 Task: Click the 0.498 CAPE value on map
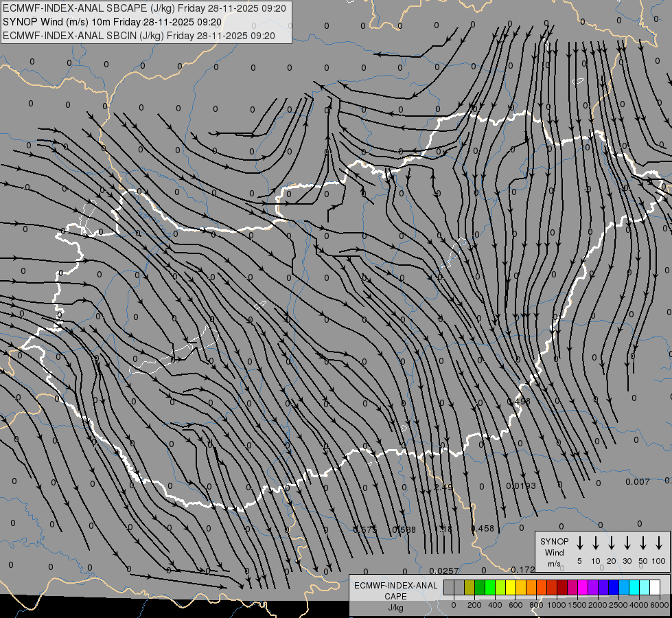(x=518, y=402)
